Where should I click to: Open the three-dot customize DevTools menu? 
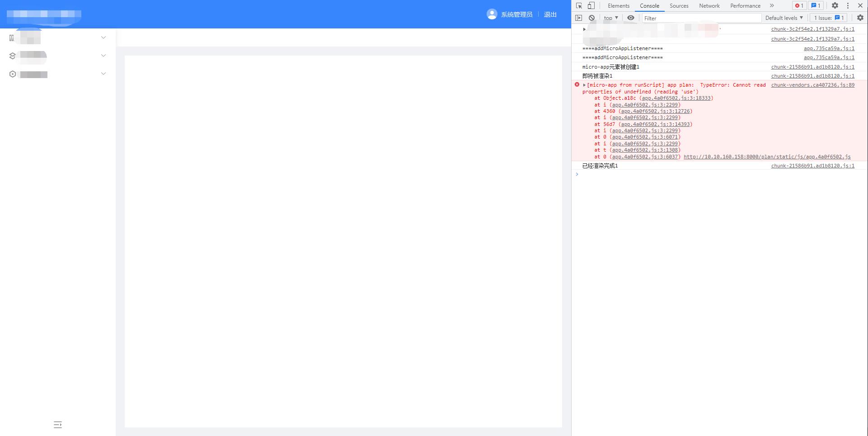(x=848, y=5)
